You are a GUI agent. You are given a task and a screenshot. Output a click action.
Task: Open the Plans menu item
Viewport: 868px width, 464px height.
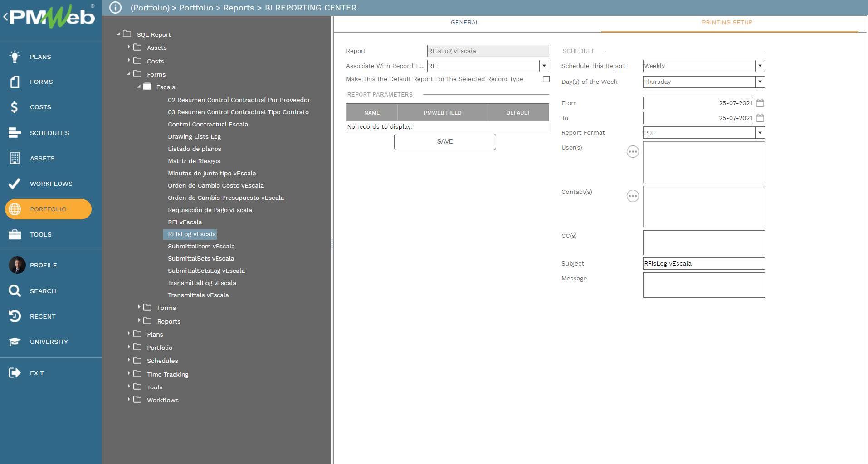(x=40, y=57)
